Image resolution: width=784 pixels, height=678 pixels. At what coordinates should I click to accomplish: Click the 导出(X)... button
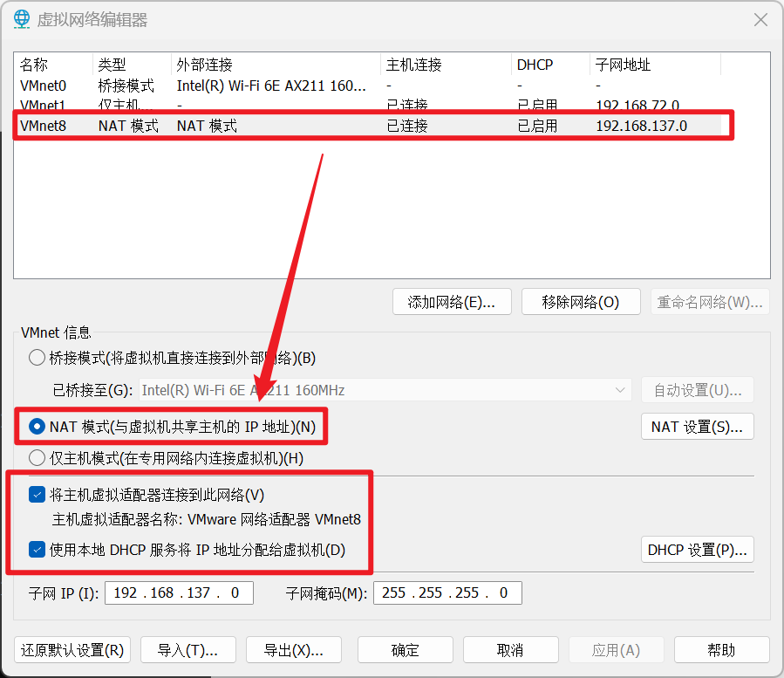click(x=294, y=650)
